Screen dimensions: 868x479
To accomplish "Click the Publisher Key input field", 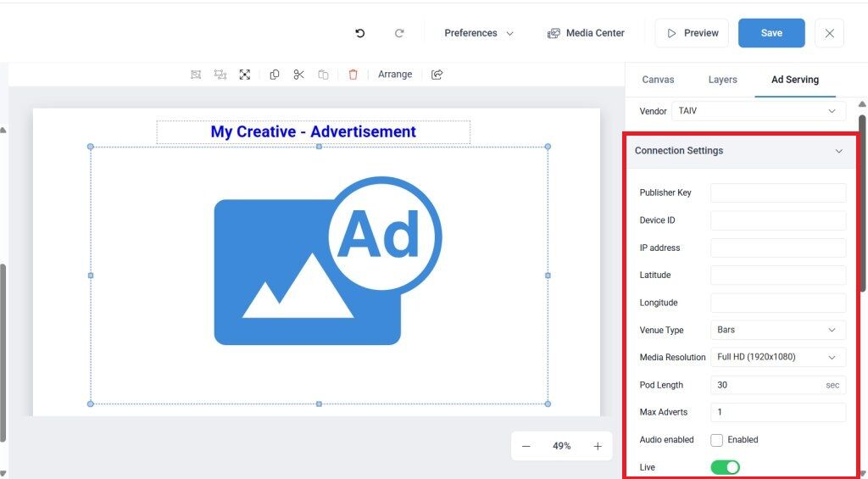I will click(778, 192).
